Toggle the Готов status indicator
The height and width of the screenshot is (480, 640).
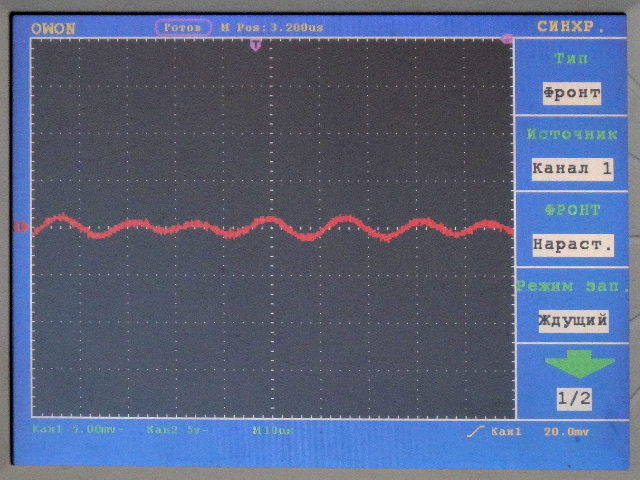[183, 28]
